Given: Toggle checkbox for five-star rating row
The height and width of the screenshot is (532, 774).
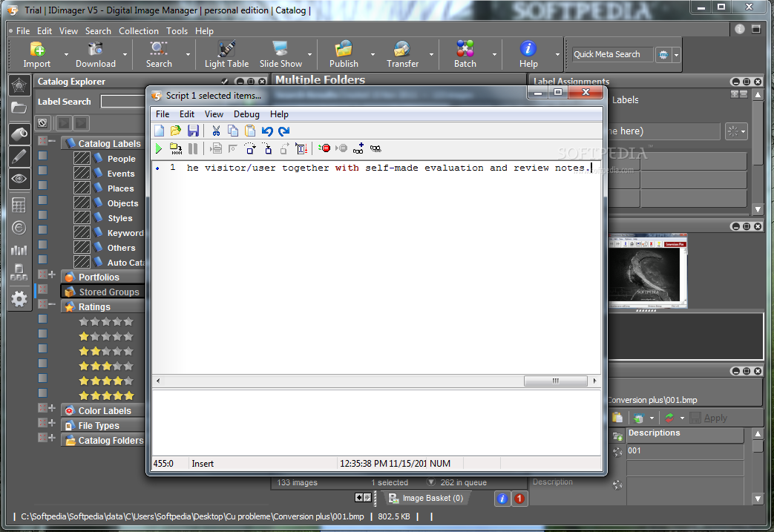Looking at the screenshot, I should (x=43, y=393).
